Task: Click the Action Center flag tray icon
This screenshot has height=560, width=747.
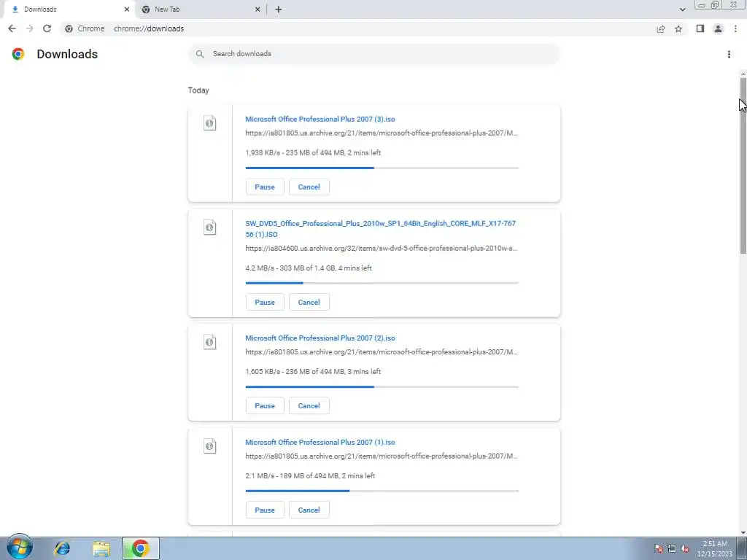Action: tap(659, 548)
